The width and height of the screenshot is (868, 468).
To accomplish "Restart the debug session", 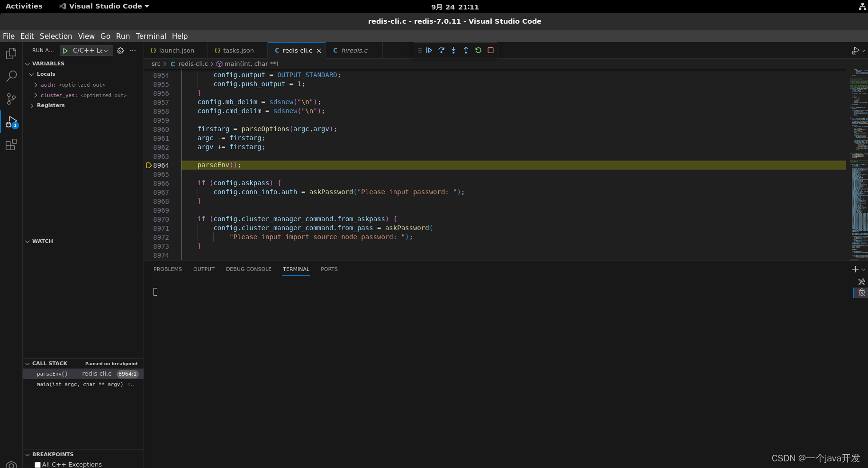I will (479, 50).
